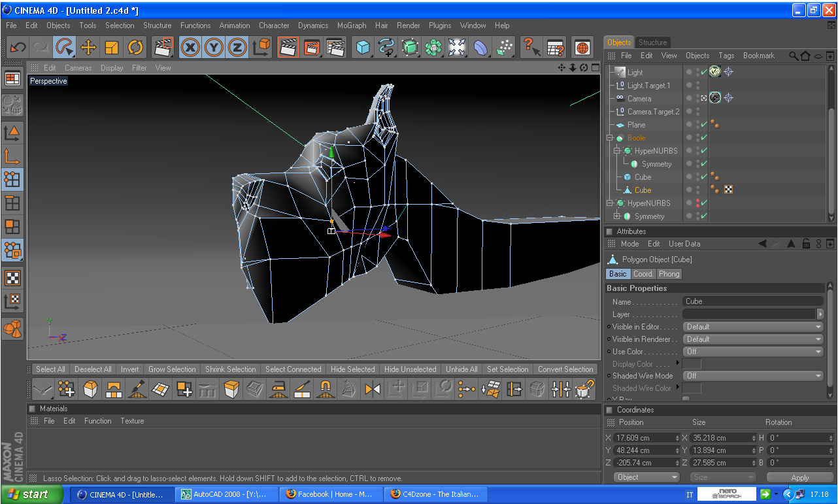Add a Cube primitive object
This screenshot has height=504, width=838.
363,47
